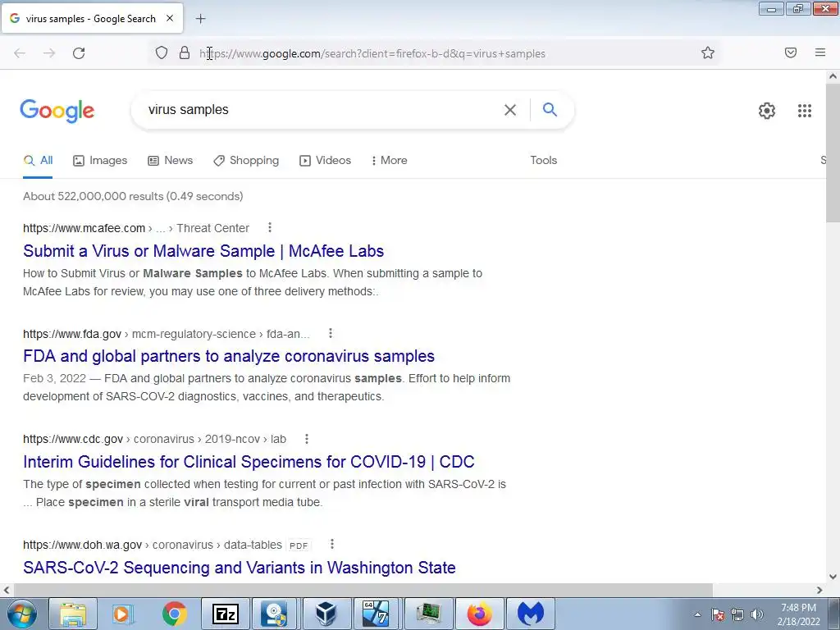Viewport: 840px width, 630px height.
Task: Launch Windows Media Player from taskbar
Action: pos(122,614)
